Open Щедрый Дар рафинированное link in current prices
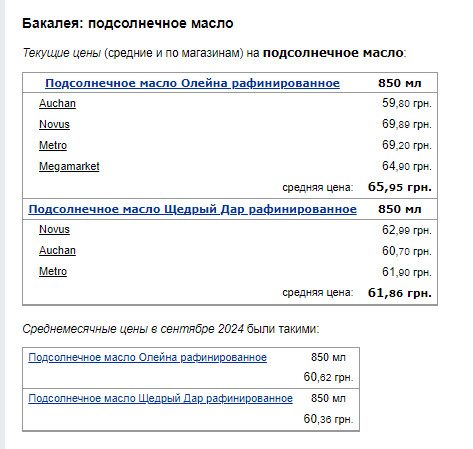The width and height of the screenshot is (473, 449). [192, 209]
